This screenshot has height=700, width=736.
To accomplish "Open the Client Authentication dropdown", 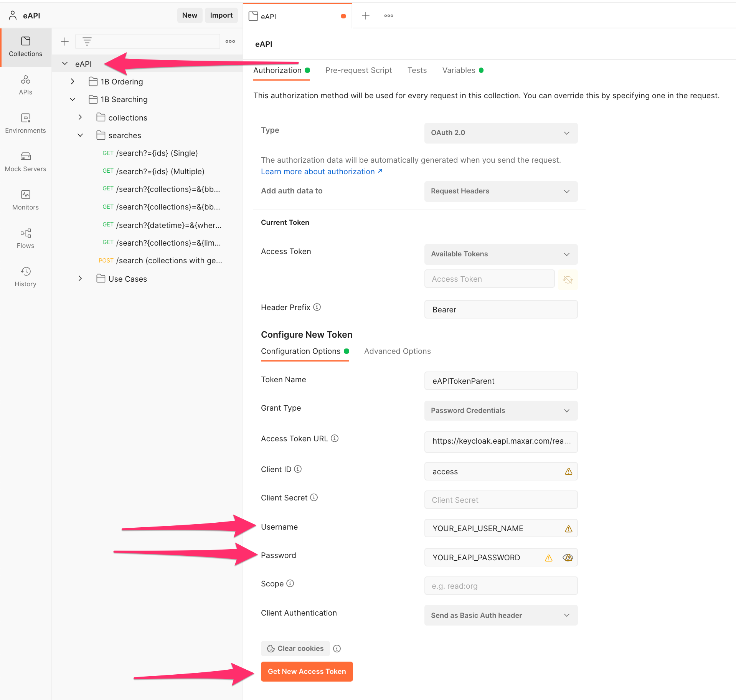I will [x=501, y=615].
